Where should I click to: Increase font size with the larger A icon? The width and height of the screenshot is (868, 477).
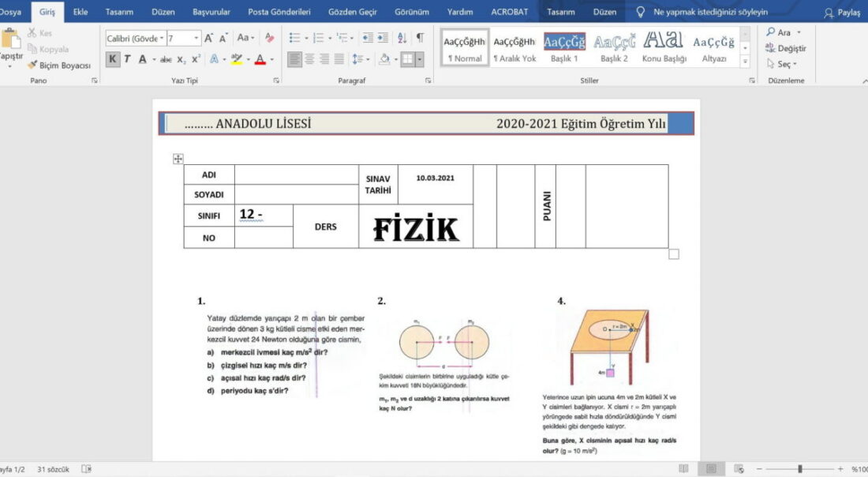208,38
